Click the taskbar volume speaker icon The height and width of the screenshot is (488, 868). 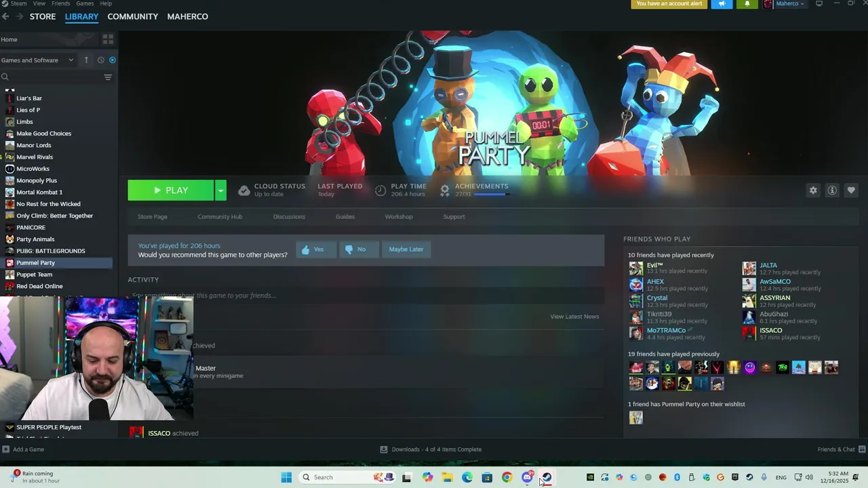tap(809, 477)
